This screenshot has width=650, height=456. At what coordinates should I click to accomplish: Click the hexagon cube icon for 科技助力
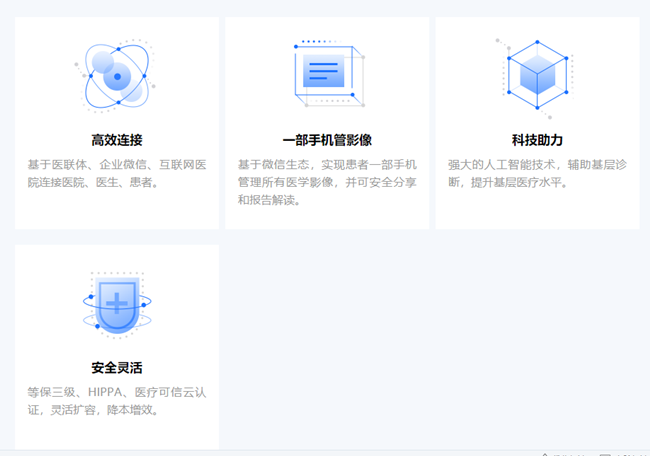point(537,73)
